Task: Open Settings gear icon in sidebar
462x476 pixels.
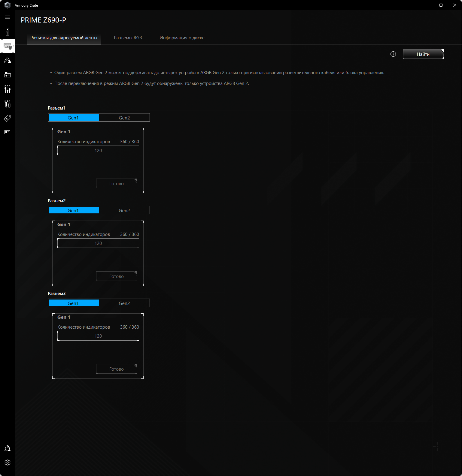Action: coord(8,462)
